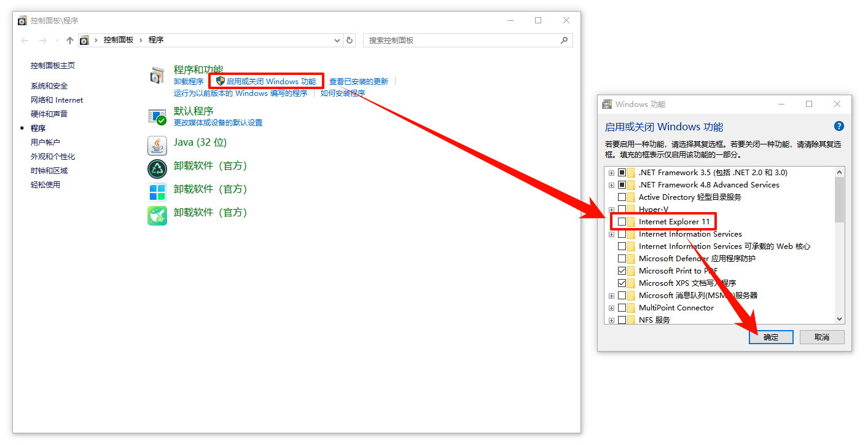Toggle the .NET Framework 3.5 checkbox
Image resolution: width=868 pixels, height=445 pixels.
[x=622, y=173]
